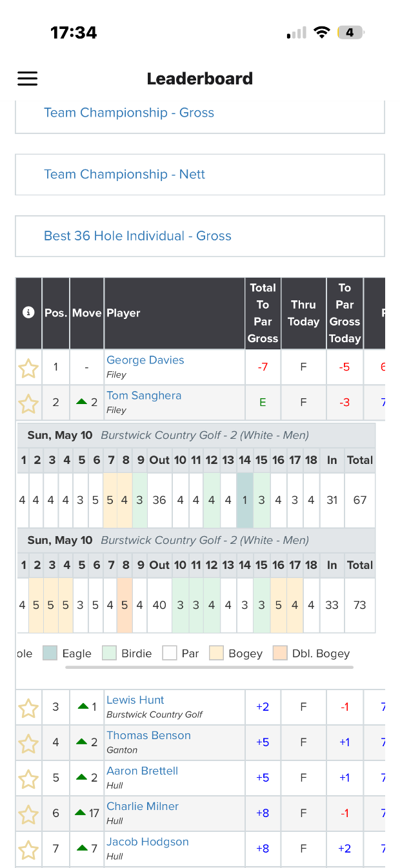Click star icon next to Aaron Brettell
Viewport: 400px width, 868px height.
tap(28, 780)
